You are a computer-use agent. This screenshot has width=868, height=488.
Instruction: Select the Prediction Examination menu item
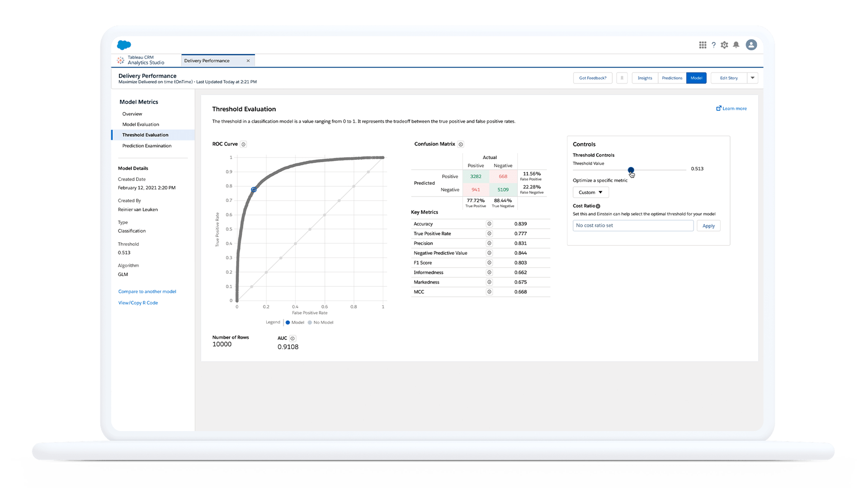[x=146, y=145]
